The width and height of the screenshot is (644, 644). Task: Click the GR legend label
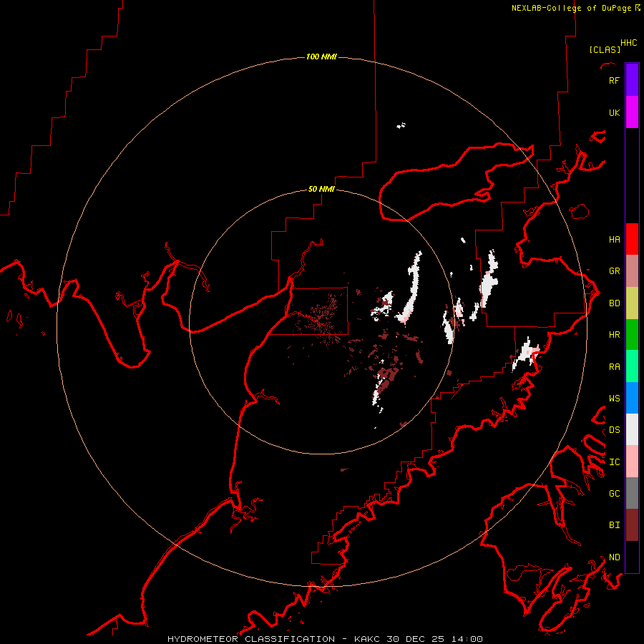(x=614, y=271)
